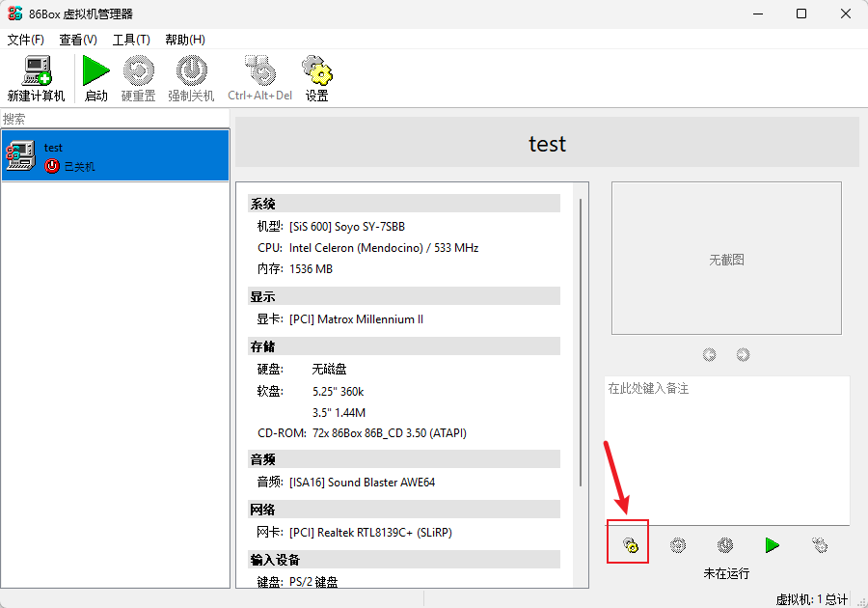The width and height of the screenshot is (868, 608).
Task: Click the small Ctrl+Alt+Del icon below the notes
Action: click(820, 545)
